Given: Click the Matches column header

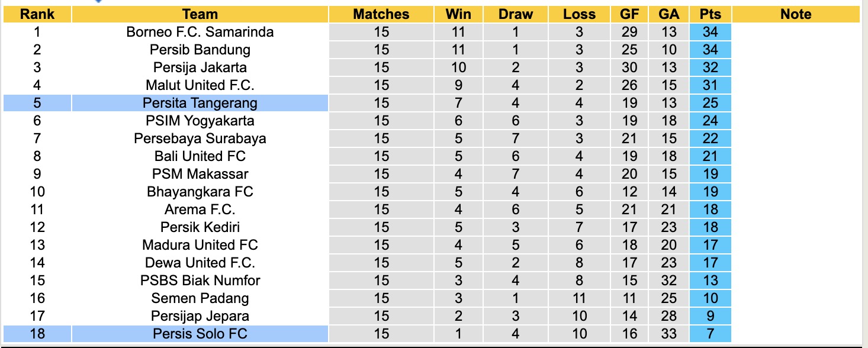Looking at the screenshot, I should point(381,14).
